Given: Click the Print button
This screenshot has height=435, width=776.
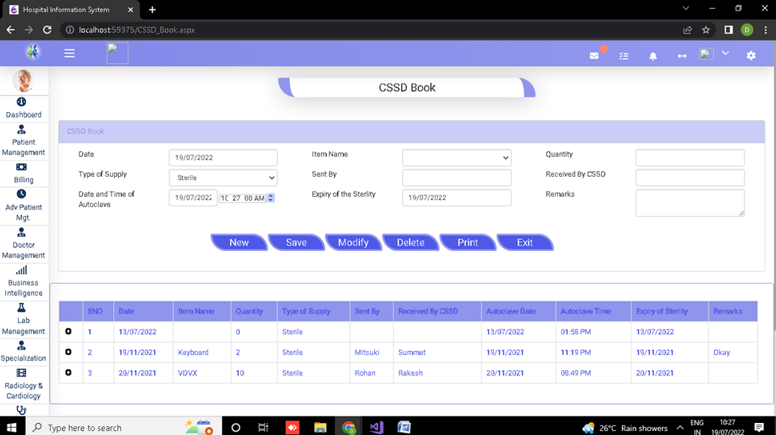Looking at the screenshot, I should [468, 242].
